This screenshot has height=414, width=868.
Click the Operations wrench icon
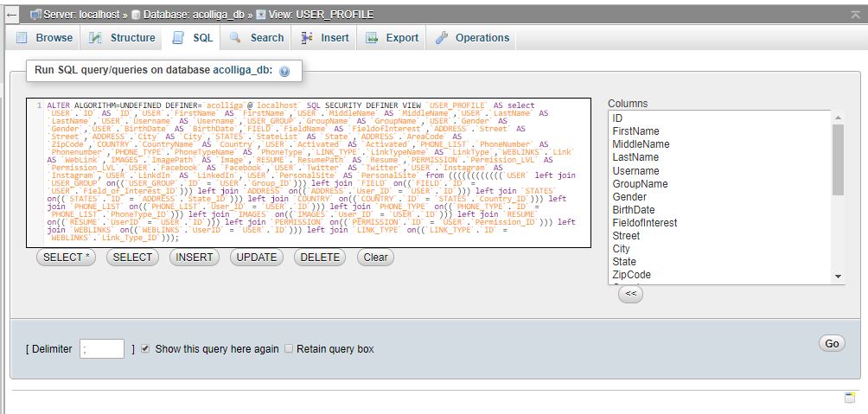click(441, 38)
